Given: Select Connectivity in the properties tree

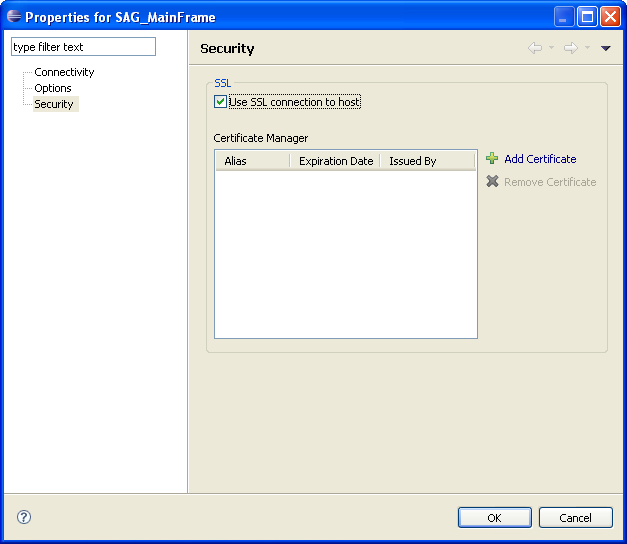Looking at the screenshot, I should click(64, 72).
